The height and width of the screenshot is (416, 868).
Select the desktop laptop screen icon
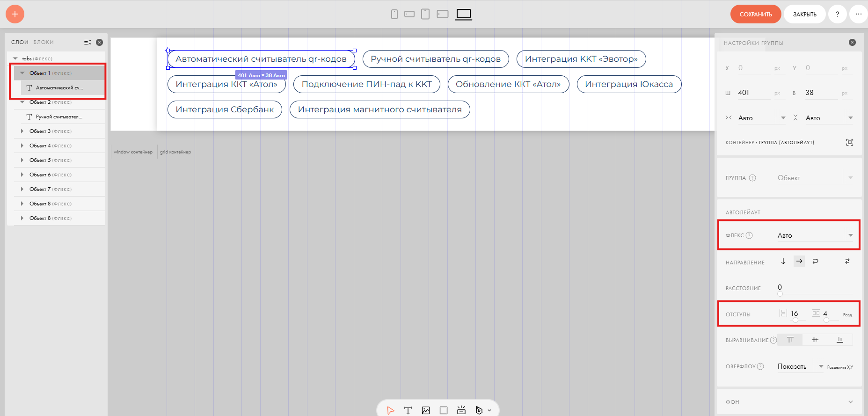point(464,14)
